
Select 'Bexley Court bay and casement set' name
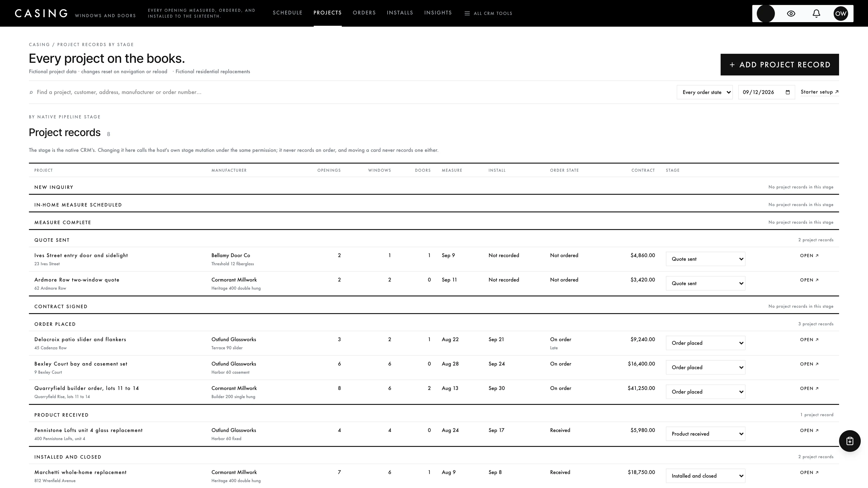click(x=81, y=364)
